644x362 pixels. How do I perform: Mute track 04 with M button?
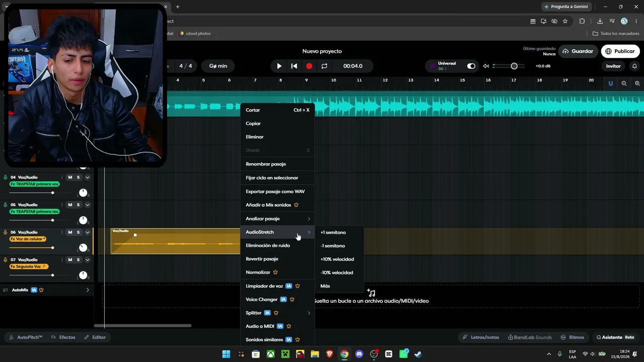pos(70,177)
